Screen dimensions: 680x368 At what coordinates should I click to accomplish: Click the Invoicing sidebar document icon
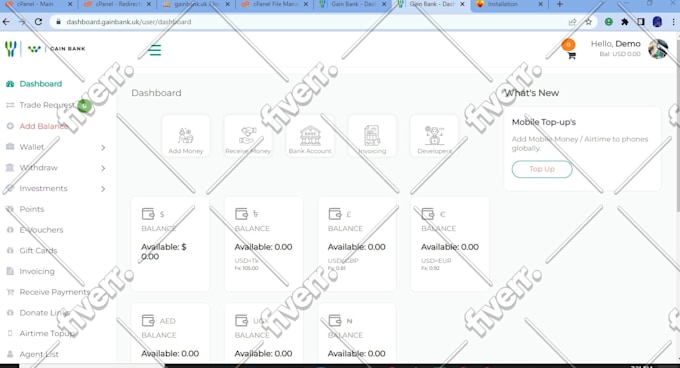[10, 271]
